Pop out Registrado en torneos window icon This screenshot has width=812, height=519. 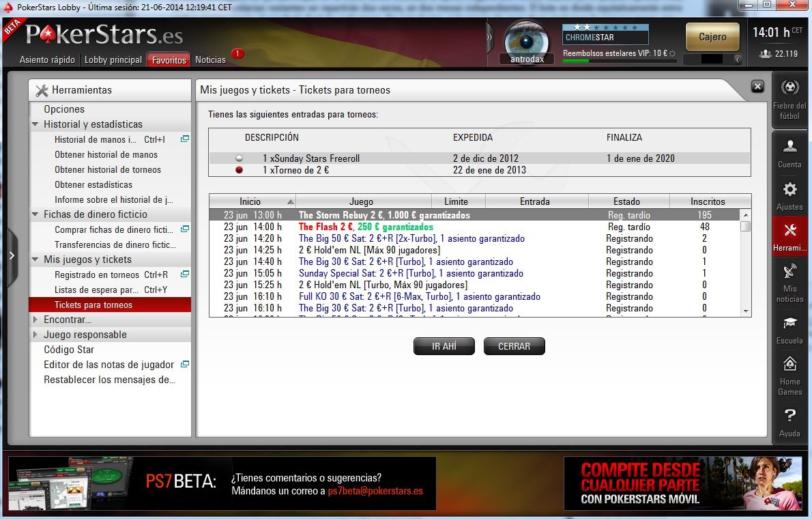184,275
